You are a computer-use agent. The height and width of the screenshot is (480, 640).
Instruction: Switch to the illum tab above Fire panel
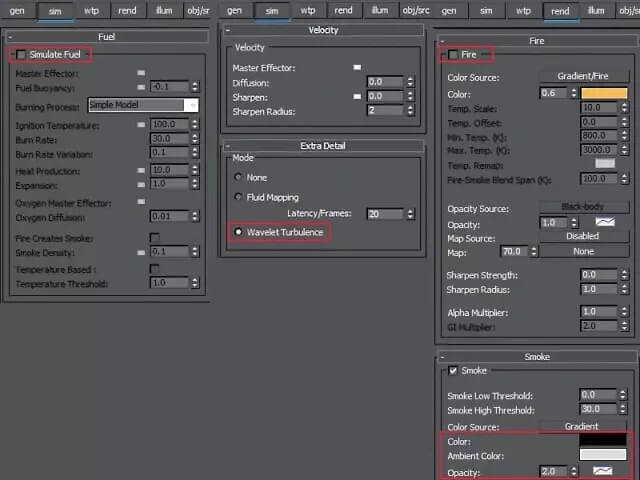click(x=596, y=11)
